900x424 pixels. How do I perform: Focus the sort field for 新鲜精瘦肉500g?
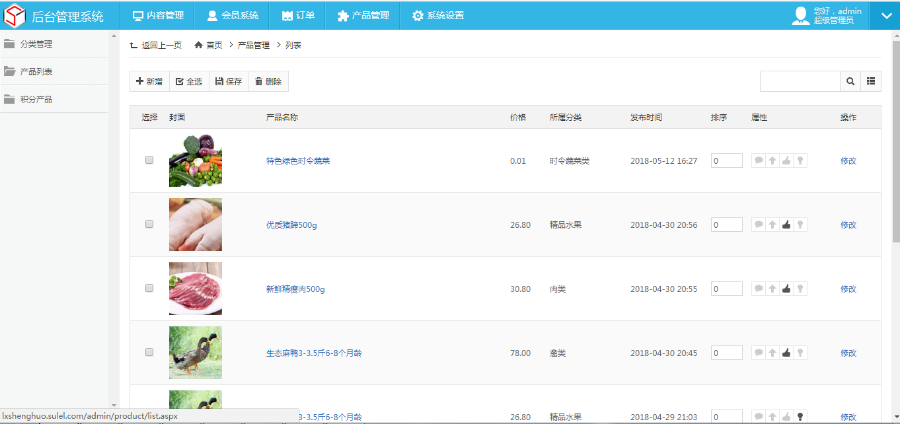click(x=727, y=289)
